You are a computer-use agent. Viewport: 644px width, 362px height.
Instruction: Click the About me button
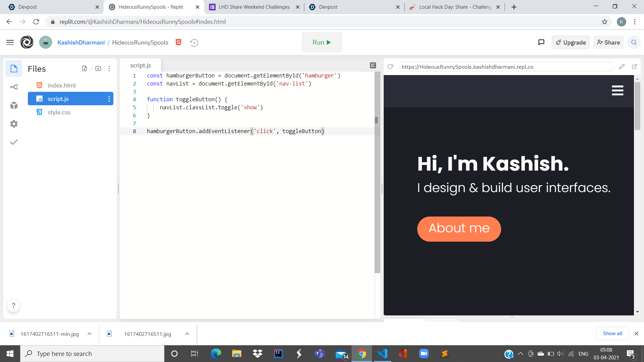(459, 229)
